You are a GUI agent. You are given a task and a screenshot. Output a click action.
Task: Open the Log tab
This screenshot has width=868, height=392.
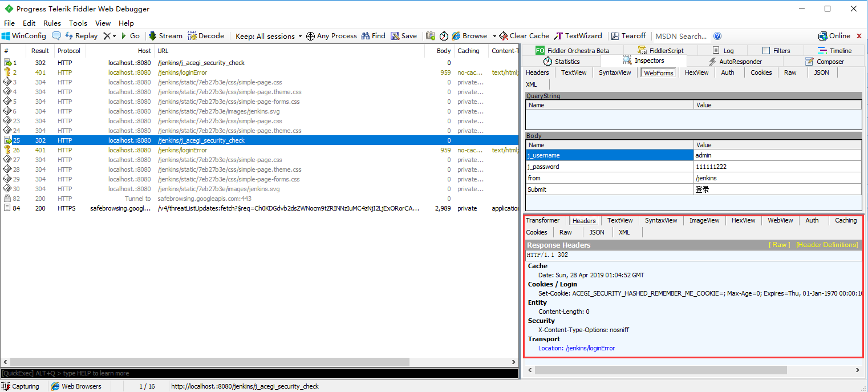(x=724, y=50)
